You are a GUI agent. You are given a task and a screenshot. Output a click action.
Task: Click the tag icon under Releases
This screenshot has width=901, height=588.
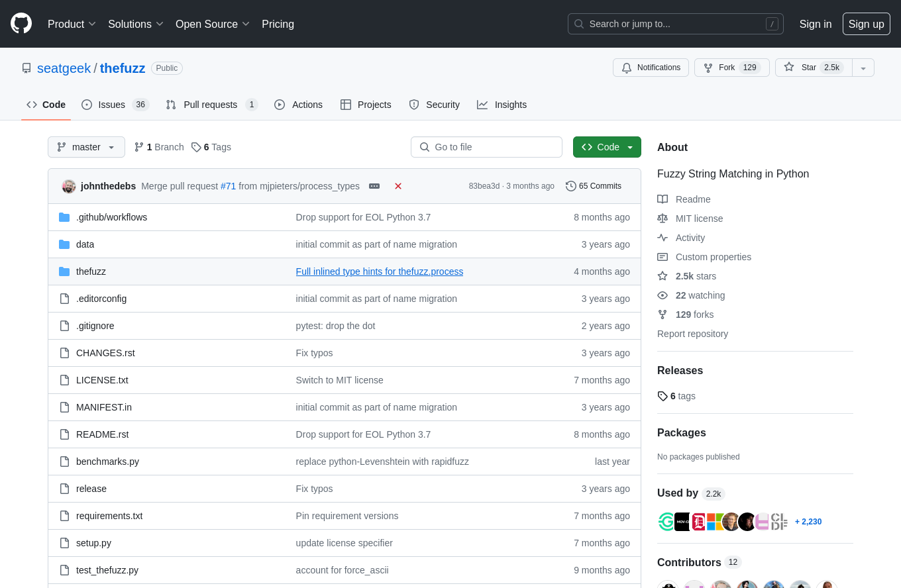pyautogui.click(x=662, y=396)
